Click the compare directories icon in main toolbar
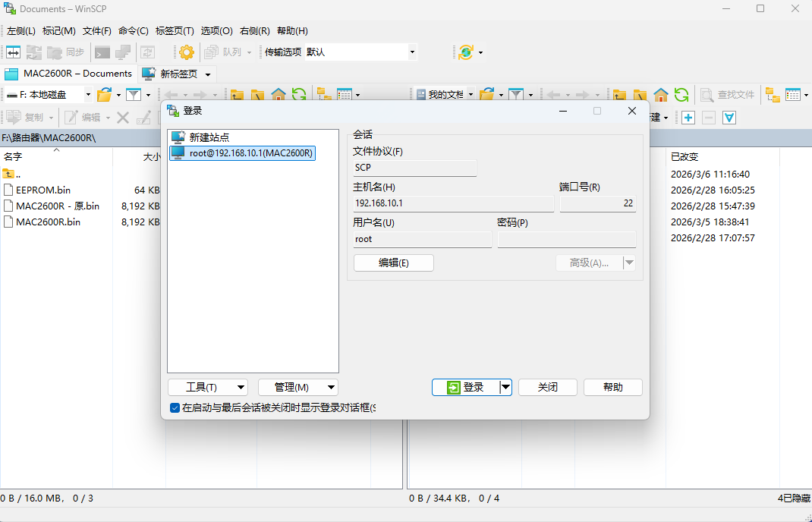 point(14,52)
